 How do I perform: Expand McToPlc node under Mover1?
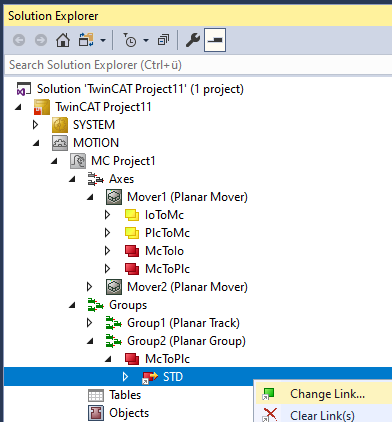click(108, 269)
